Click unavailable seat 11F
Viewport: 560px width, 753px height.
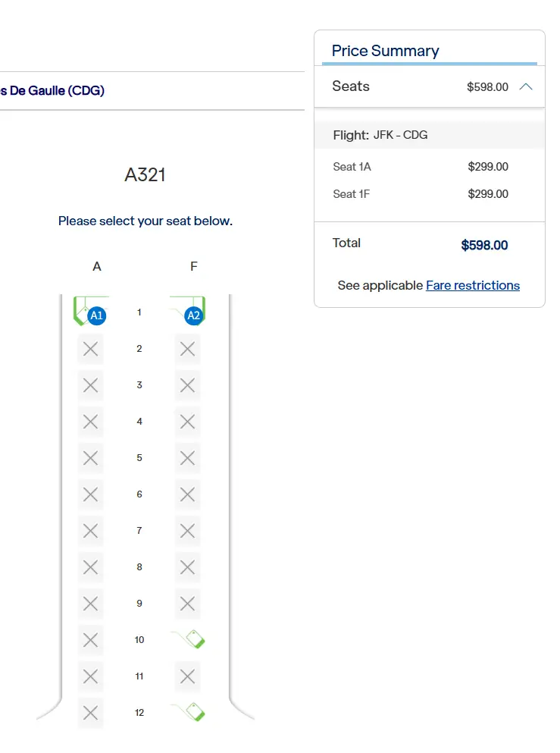point(188,676)
